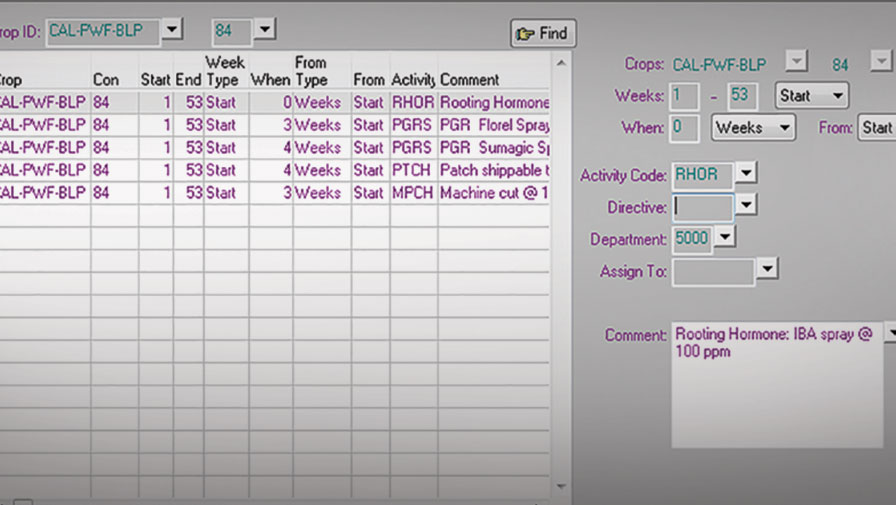
Task: Click the Con column header
Action: coord(106,80)
